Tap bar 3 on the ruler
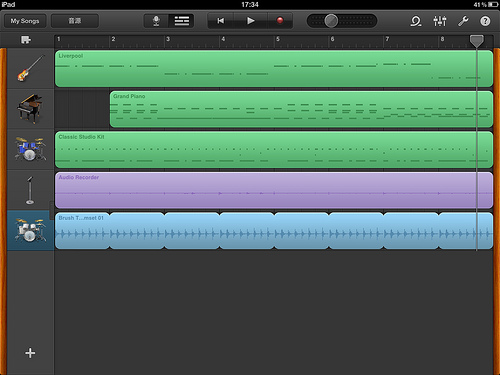Screen dimensions: 500x375 pos(168,39)
